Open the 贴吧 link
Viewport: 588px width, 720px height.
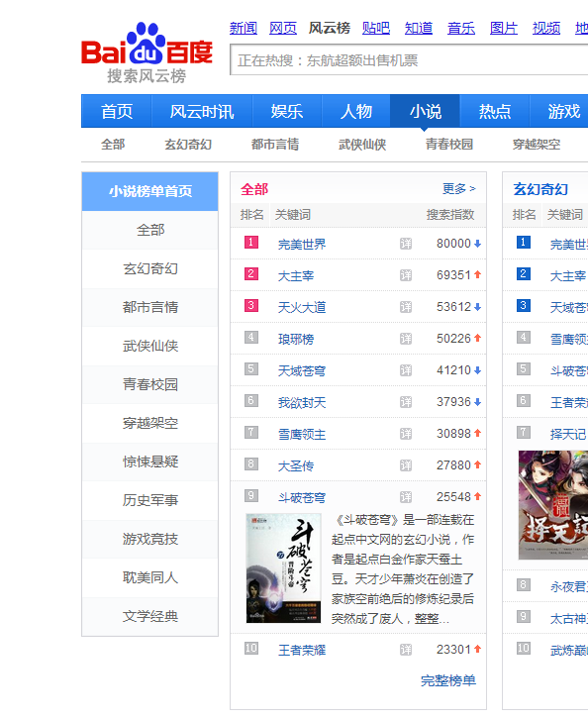376,28
